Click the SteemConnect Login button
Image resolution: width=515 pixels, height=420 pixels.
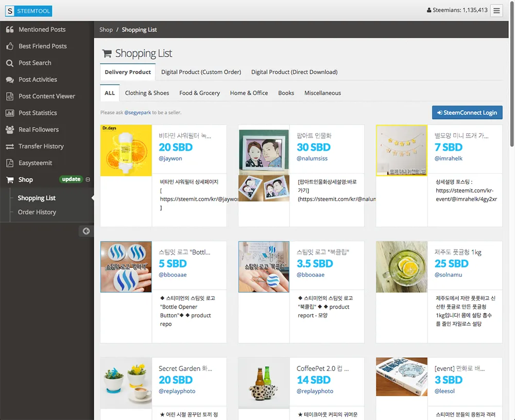pos(467,112)
